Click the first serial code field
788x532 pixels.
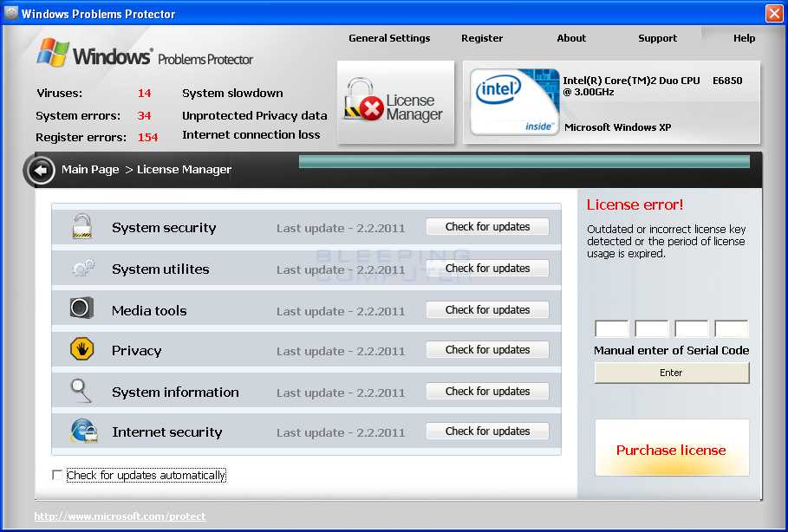[x=611, y=328]
